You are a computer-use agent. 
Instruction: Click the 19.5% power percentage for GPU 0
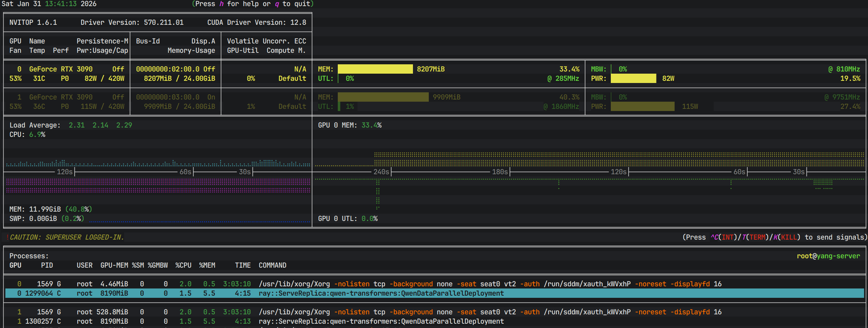point(850,78)
